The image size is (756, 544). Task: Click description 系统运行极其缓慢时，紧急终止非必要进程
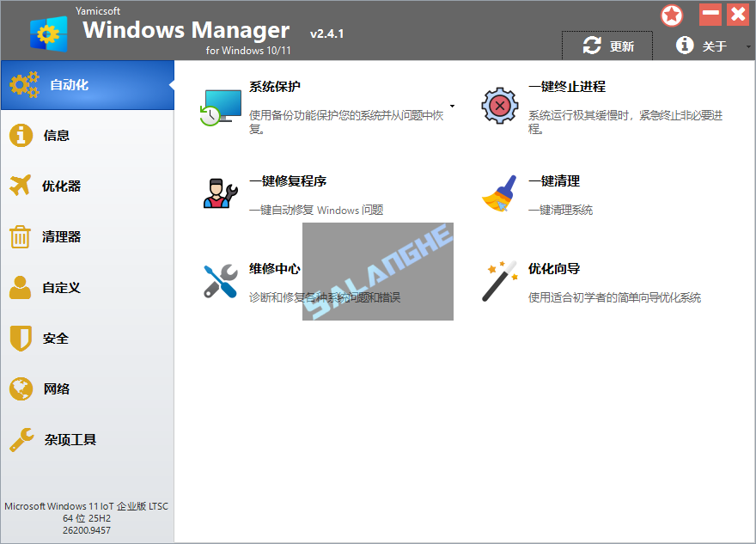coord(625,122)
